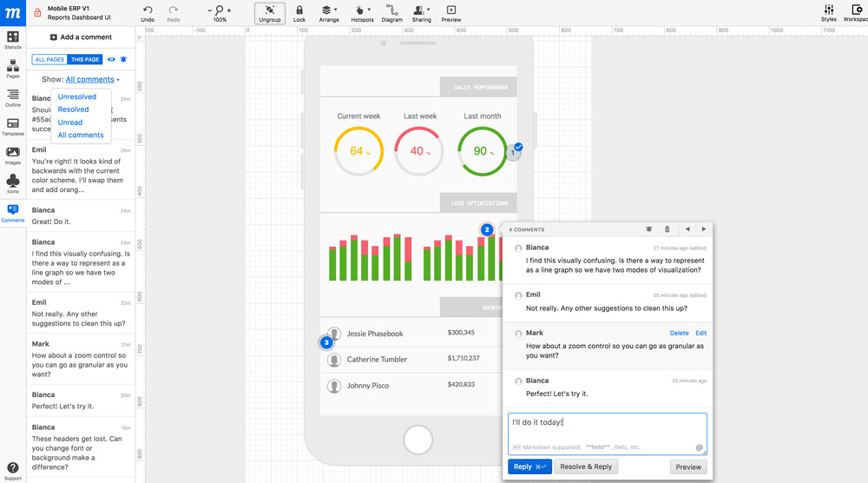
Task: Toggle comment visibility eye icon
Action: 111,59
